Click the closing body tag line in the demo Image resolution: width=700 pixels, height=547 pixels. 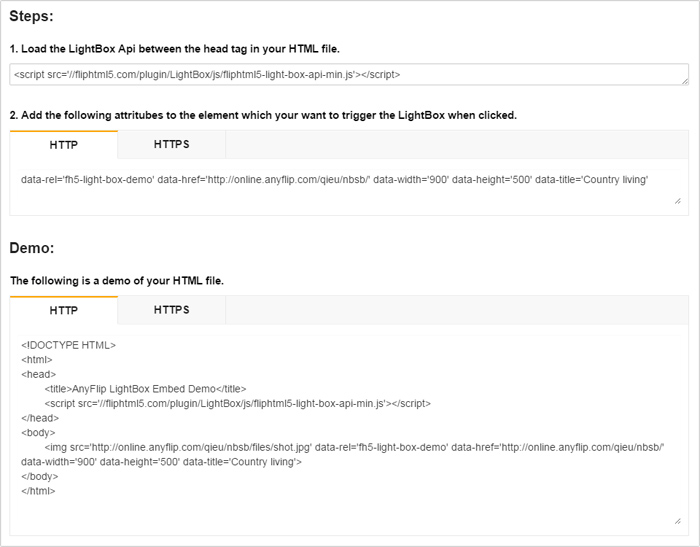[40, 477]
